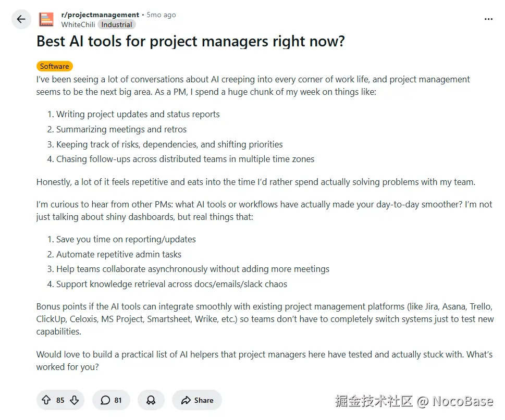Image resolution: width=505 pixels, height=420 pixels.
Task: Click list item 'Writing project updates and status reports'
Action: tap(138, 114)
